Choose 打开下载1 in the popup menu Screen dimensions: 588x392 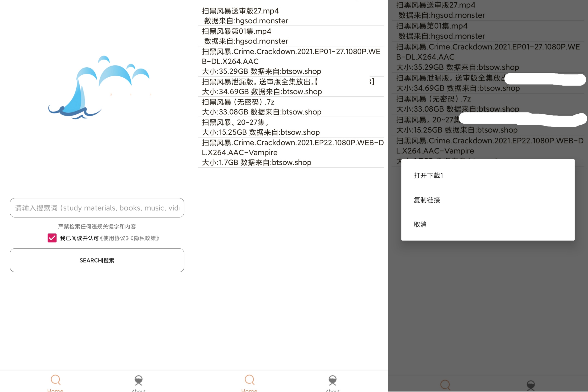[x=428, y=176]
